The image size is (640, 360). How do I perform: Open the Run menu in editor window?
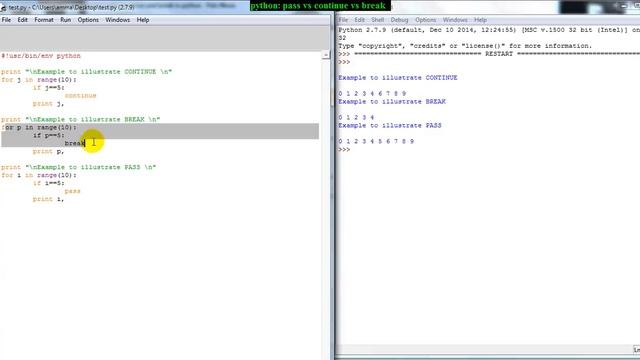click(x=65, y=20)
